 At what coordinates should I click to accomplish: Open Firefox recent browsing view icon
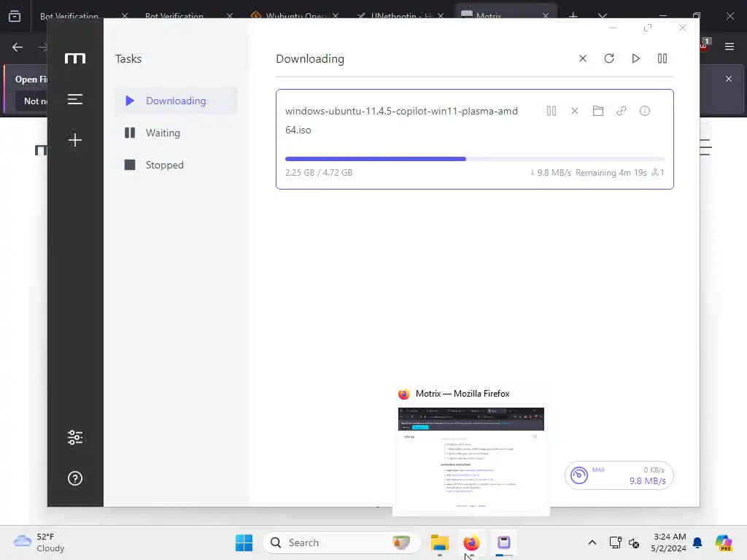15,16
